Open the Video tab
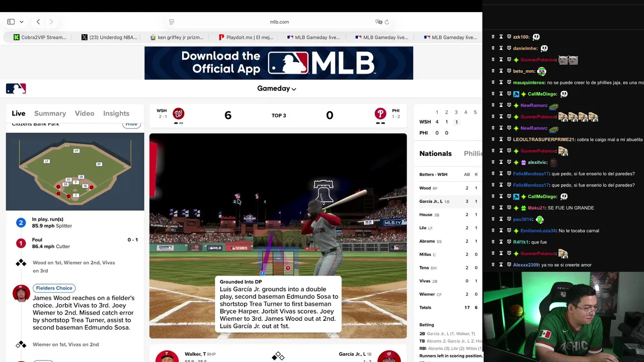 coord(85,113)
